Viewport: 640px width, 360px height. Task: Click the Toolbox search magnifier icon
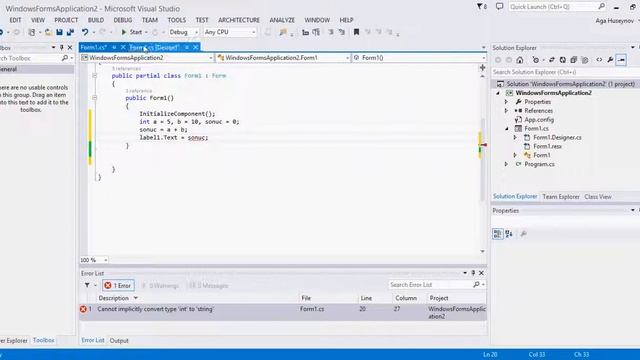click(x=64, y=58)
